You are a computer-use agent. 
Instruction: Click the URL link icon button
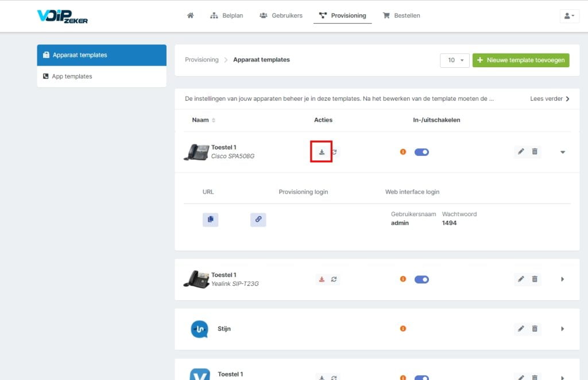click(258, 219)
